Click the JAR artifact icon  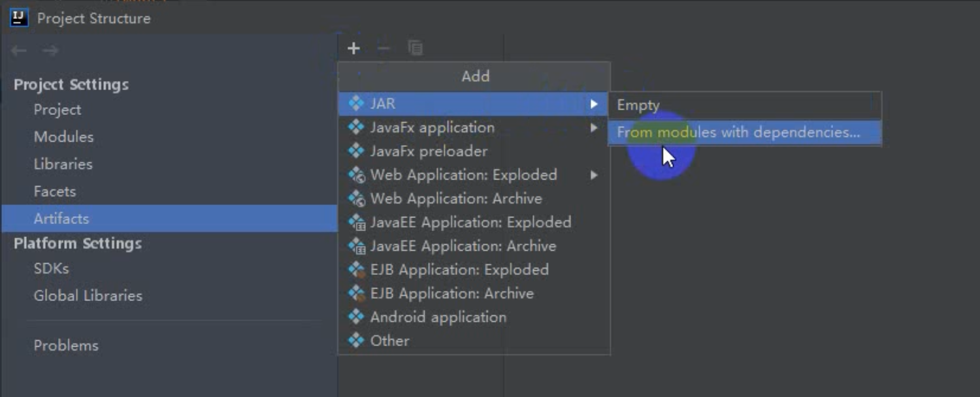point(356,103)
